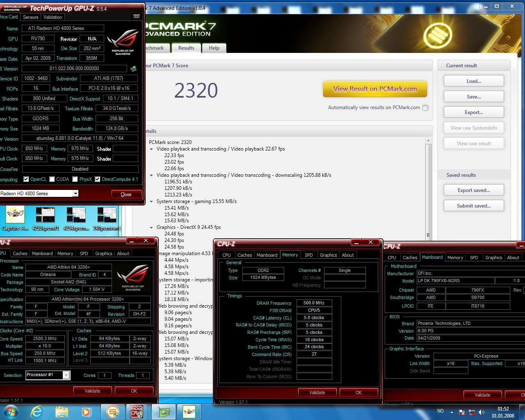Click the Model LP DK 790FXB-M2RS field
The image size is (525, 420).
coord(455,281)
